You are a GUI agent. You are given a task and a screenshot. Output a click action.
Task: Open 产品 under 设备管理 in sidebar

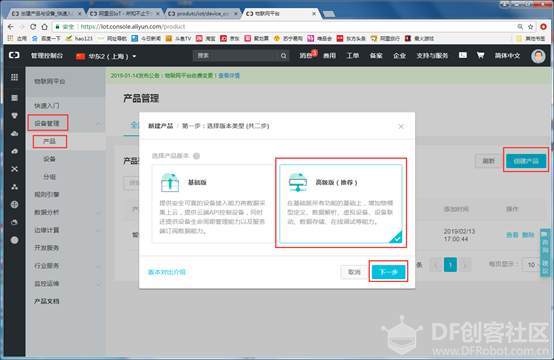[49, 141]
